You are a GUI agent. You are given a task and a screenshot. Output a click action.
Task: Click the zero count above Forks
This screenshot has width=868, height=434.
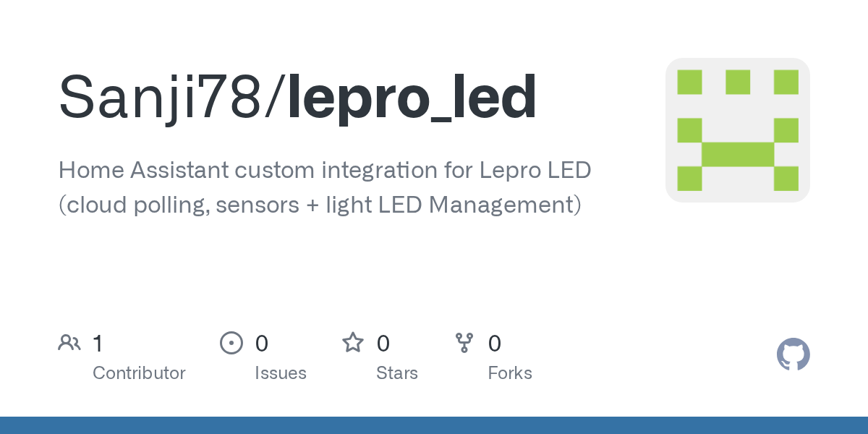pyautogui.click(x=495, y=344)
